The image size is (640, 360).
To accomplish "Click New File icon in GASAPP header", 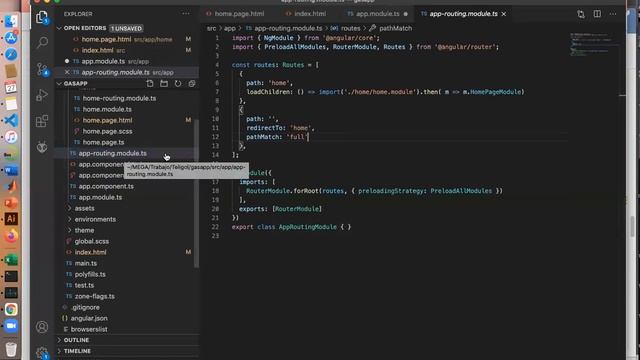I will pos(150,84).
